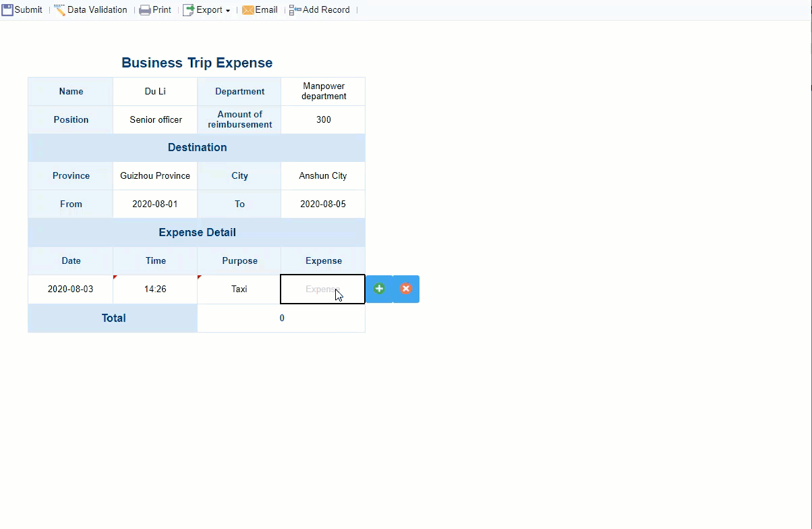Select the Name cell 'Du Li'
812x529 pixels.
coord(155,92)
